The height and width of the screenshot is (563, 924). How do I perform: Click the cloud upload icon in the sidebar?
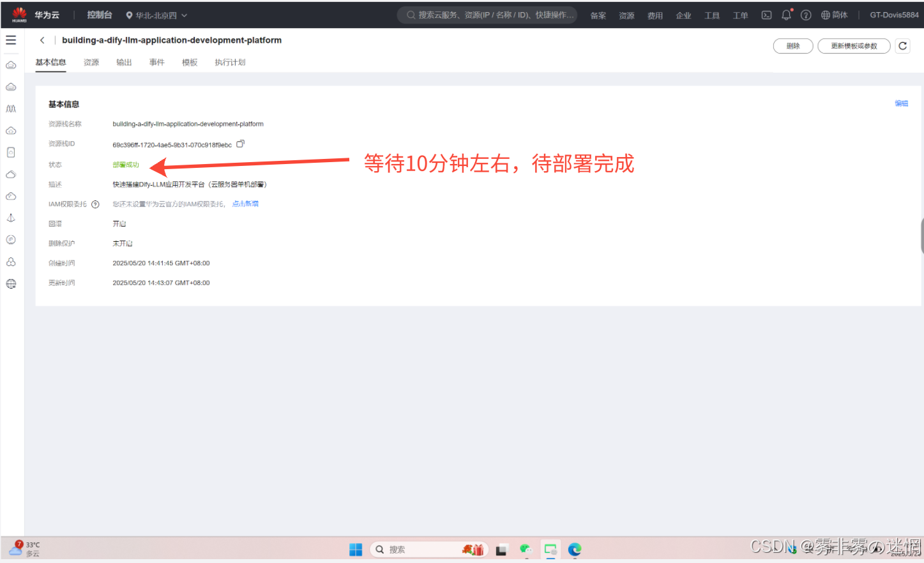pyautogui.click(x=11, y=131)
